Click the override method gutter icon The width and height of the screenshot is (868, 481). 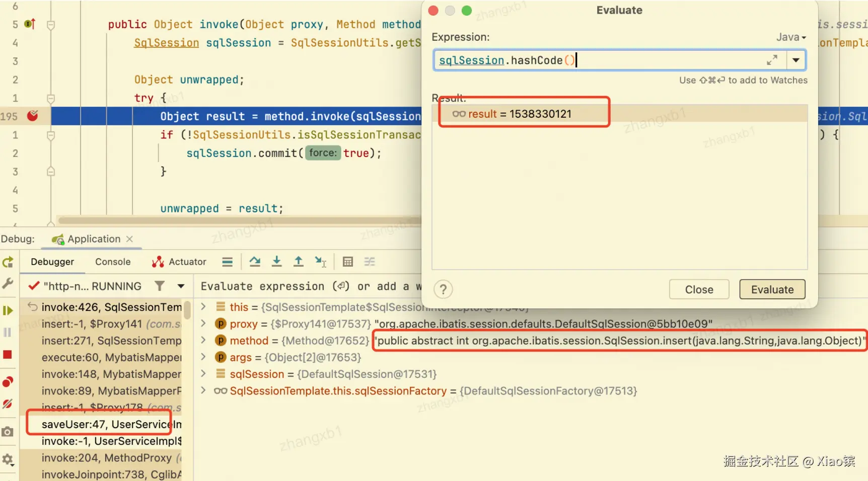pyautogui.click(x=30, y=24)
